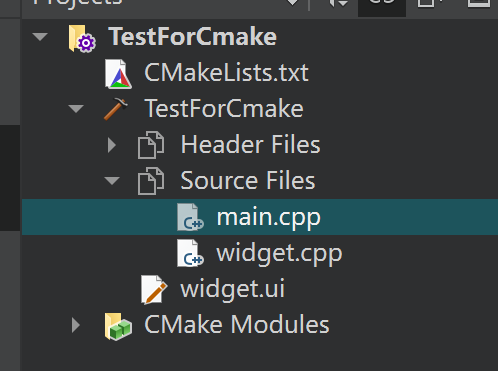
Task: Click the widget.ui pencil form icon
Action: pyautogui.click(x=154, y=289)
